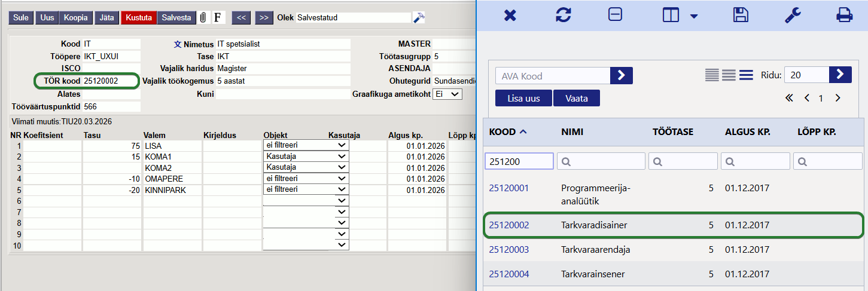Open code 25120003 link in list
The height and width of the screenshot is (291, 868).
pos(509,250)
